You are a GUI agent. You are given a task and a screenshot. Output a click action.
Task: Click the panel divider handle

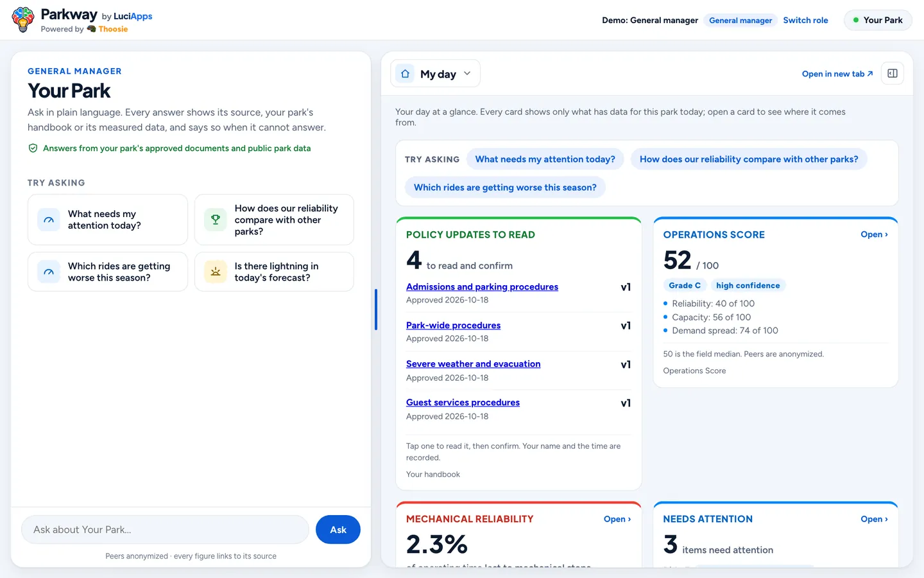coord(376,310)
